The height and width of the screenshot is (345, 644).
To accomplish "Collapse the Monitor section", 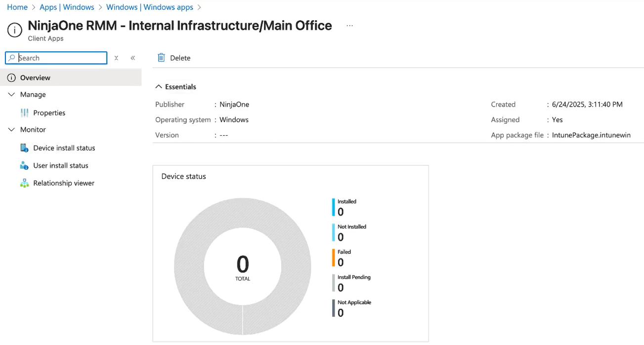I will tap(12, 130).
